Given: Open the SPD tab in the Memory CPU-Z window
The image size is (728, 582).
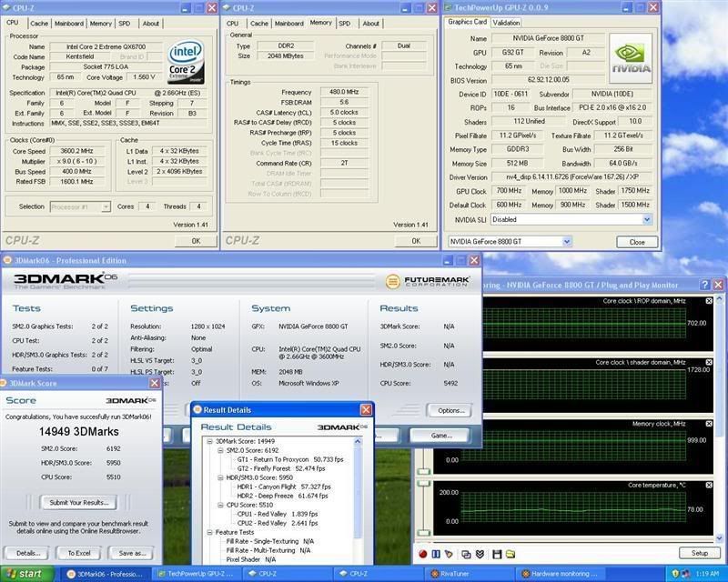Looking at the screenshot, I should pos(345,24).
